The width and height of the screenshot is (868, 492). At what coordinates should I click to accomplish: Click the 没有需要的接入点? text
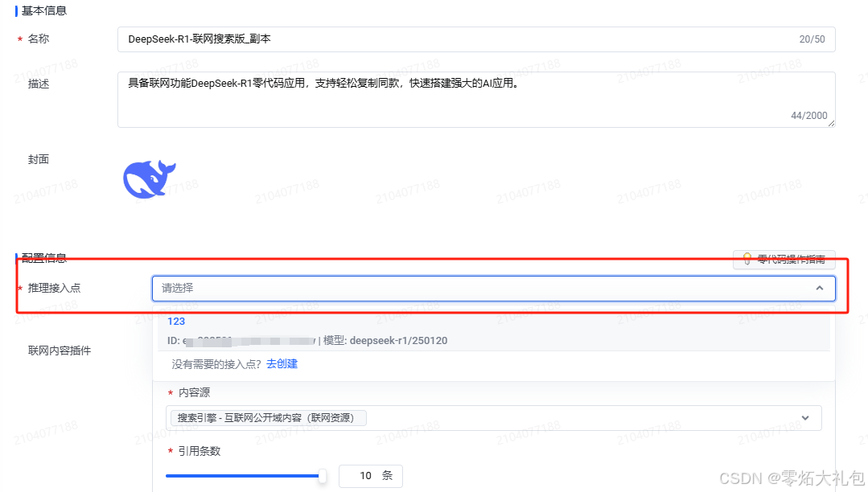click(x=216, y=364)
